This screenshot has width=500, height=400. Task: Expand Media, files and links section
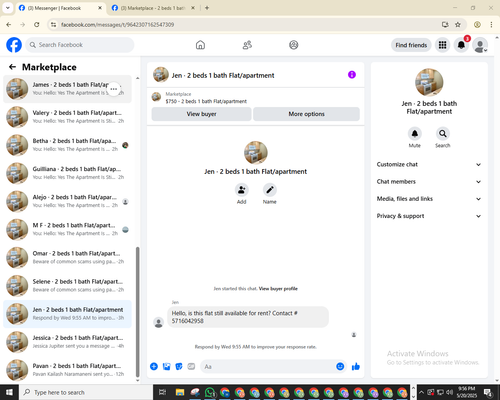[x=429, y=199]
